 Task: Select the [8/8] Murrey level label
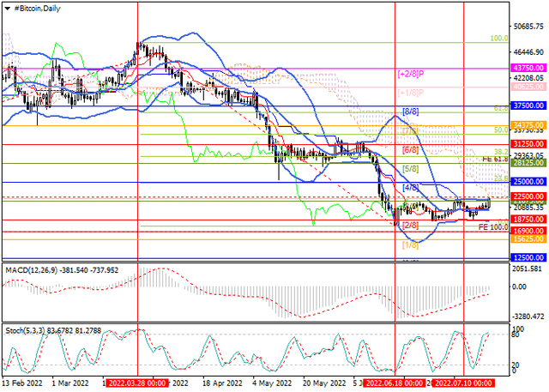point(410,112)
